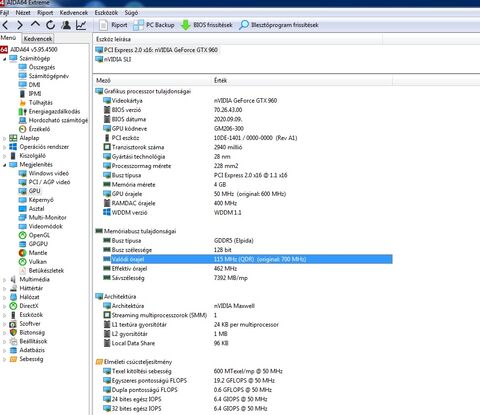Go back with the left arrow icon

[x=6, y=25]
